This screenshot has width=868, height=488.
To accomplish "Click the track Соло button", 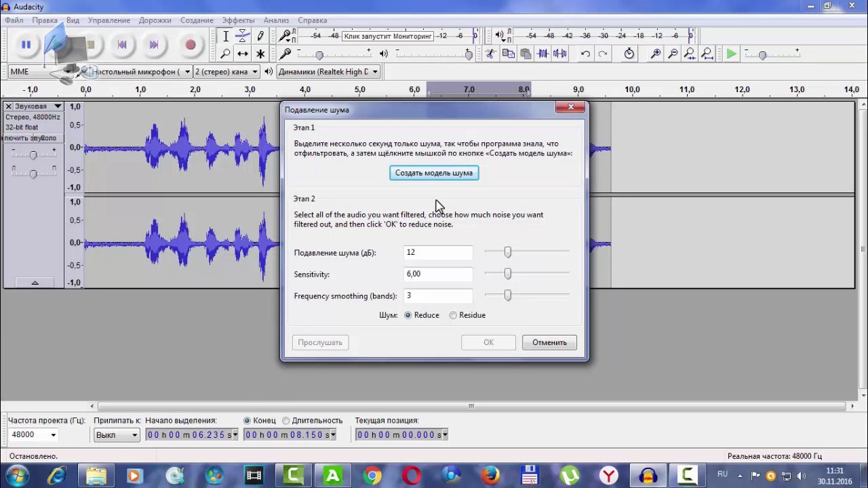I will click(x=48, y=138).
